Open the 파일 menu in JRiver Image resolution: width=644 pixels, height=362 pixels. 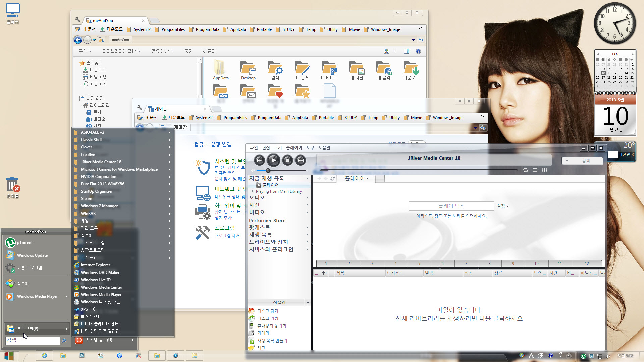pyautogui.click(x=254, y=148)
